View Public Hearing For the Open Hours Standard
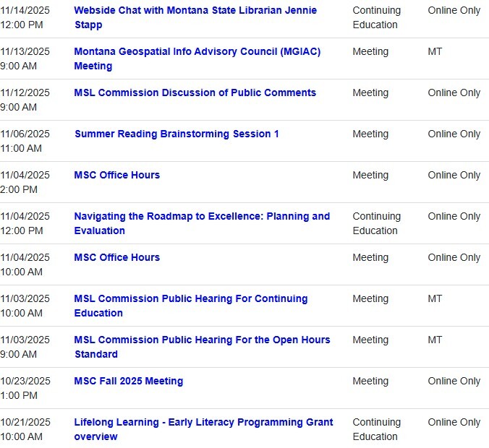This screenshot has width=489, height=448. [202, 340]
